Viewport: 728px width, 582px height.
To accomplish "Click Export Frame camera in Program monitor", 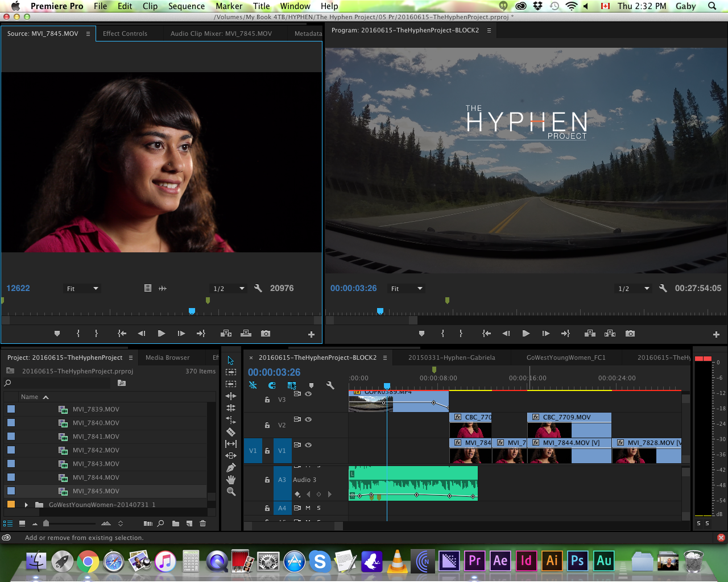I will (630, 334).
